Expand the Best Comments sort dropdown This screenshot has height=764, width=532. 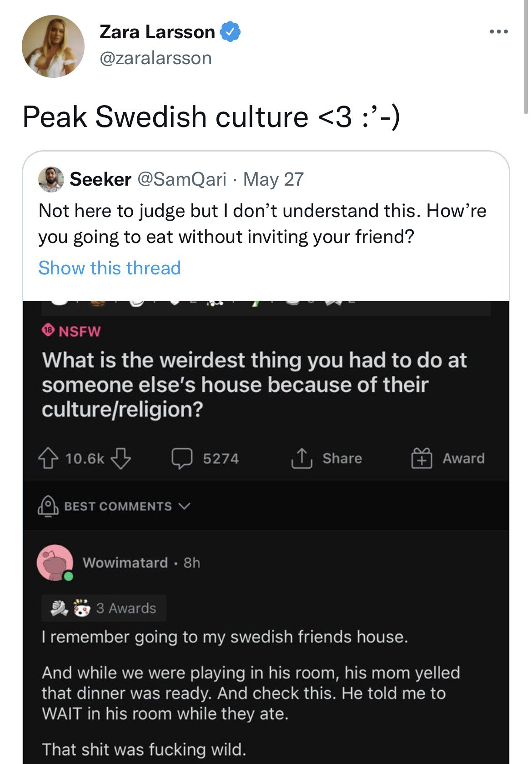(x=184, y=506)
